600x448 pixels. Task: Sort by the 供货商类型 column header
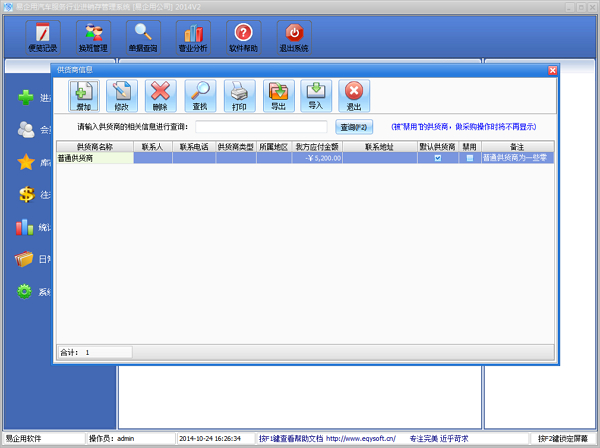(x=236, y=147)
